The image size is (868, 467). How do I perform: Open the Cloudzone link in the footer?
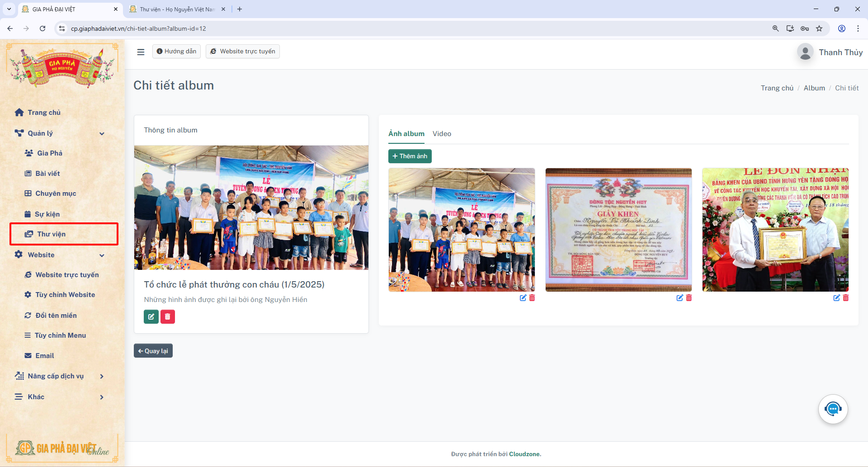click(x=525, y=454)
